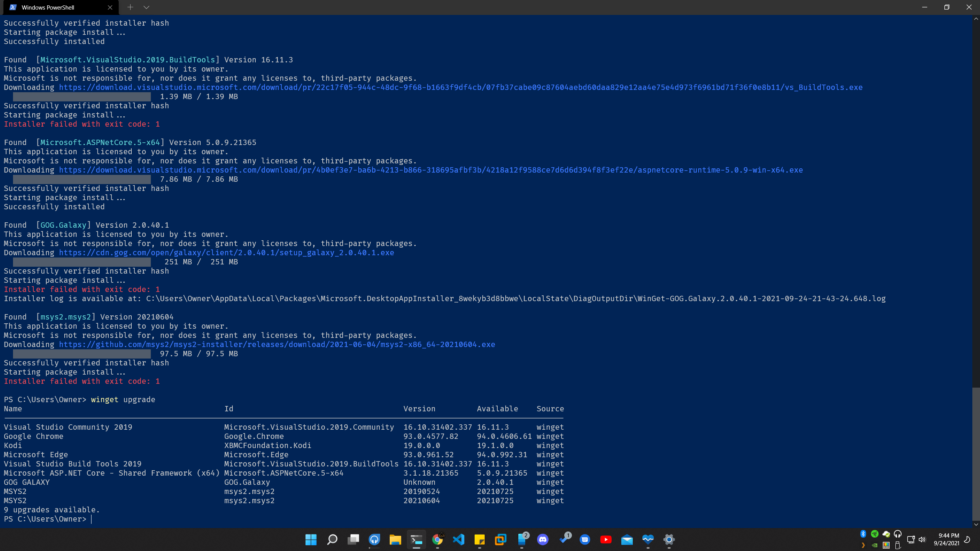Click the 94.0.4606.61 available version
Image resolution: width=980 pixels, height=551 pixels.
tap(504, 436)
